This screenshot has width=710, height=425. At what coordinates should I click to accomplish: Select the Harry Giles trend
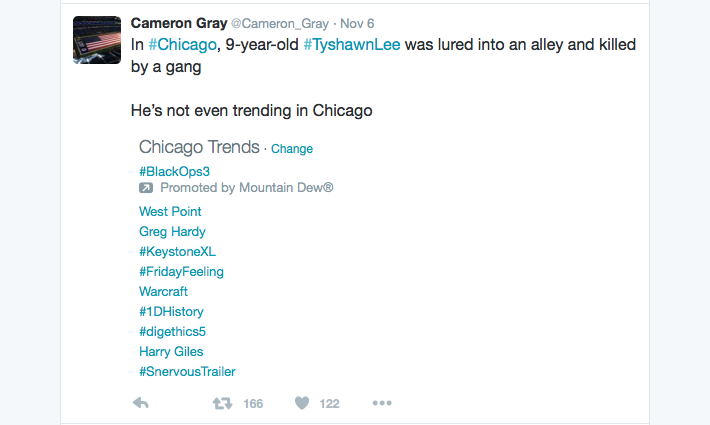(171, 351)
